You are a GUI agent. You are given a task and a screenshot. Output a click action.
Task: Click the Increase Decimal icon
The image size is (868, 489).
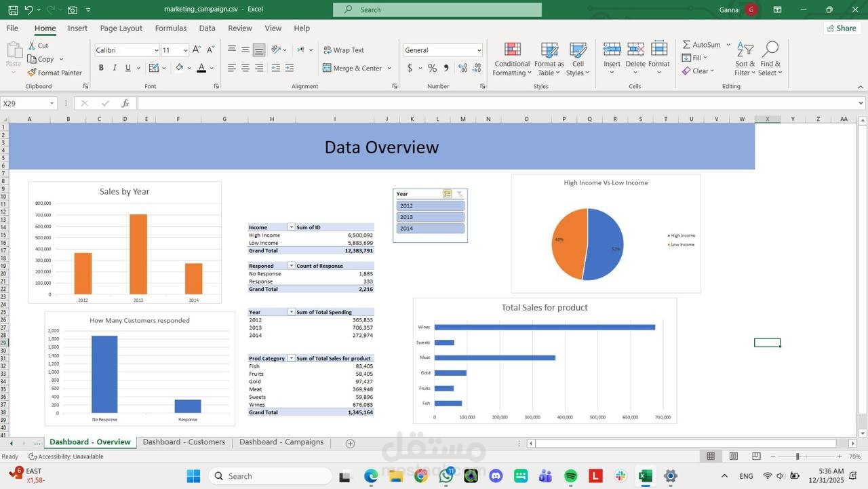pos(462,68)
